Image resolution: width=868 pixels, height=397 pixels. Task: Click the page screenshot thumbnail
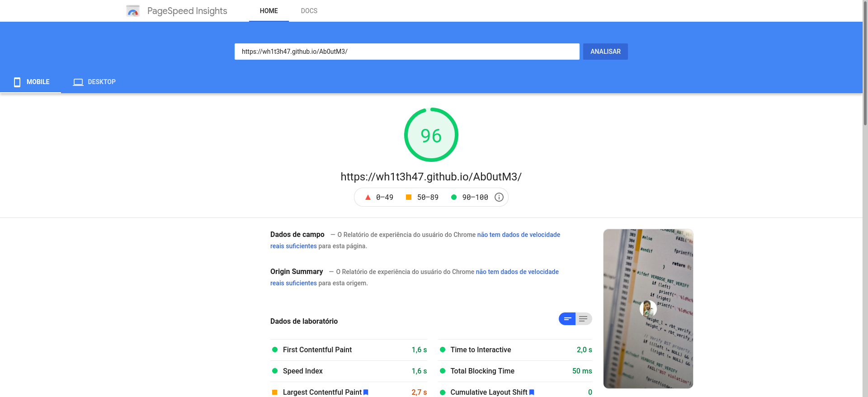tap(648, 309)
